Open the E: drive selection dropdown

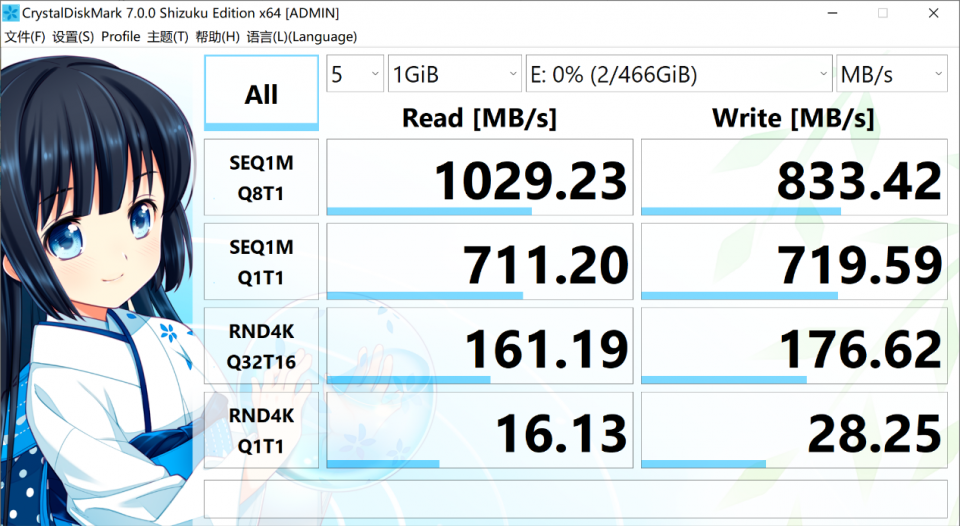[x=679, y=74]
